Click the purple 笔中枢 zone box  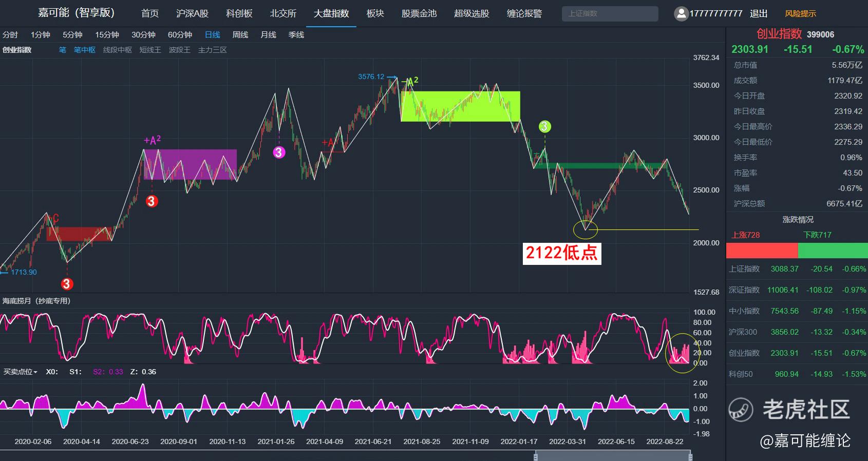click(190, 164)
